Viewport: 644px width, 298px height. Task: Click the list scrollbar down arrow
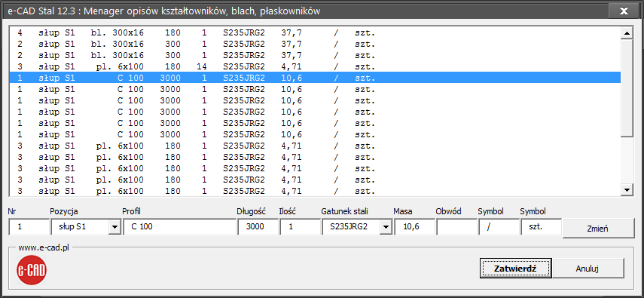[627, 189]
